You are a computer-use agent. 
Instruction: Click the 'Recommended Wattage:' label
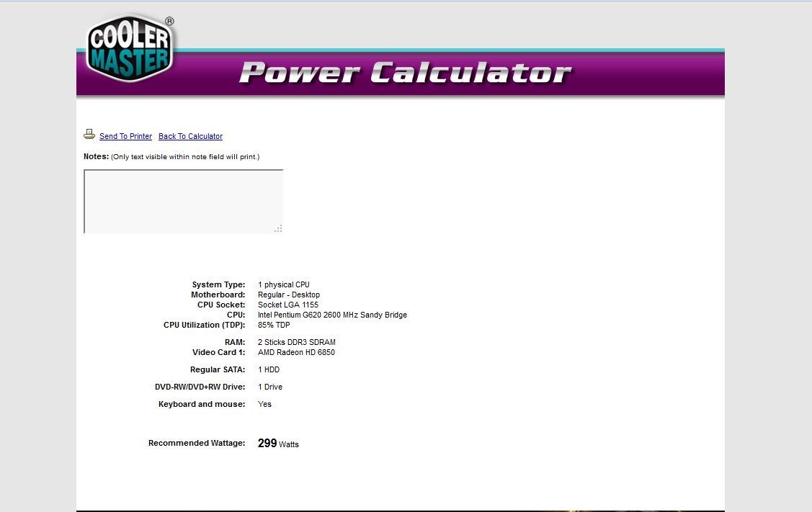point(197,443)
